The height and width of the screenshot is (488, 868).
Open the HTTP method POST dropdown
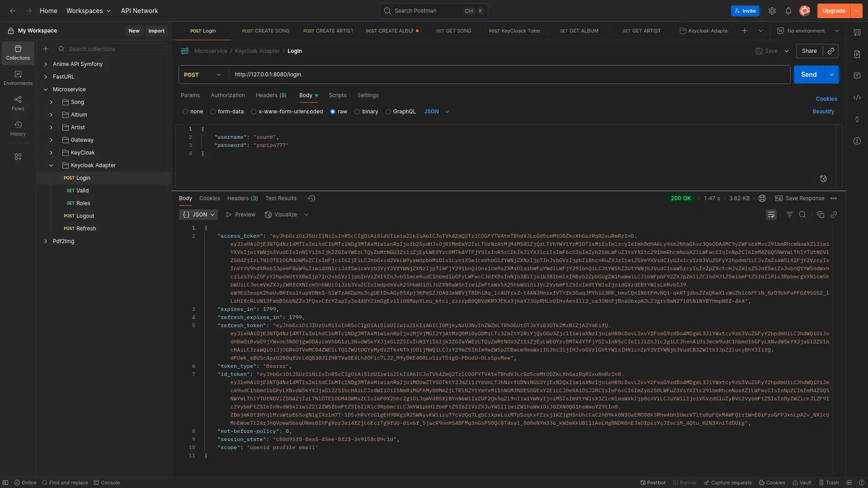202,75
